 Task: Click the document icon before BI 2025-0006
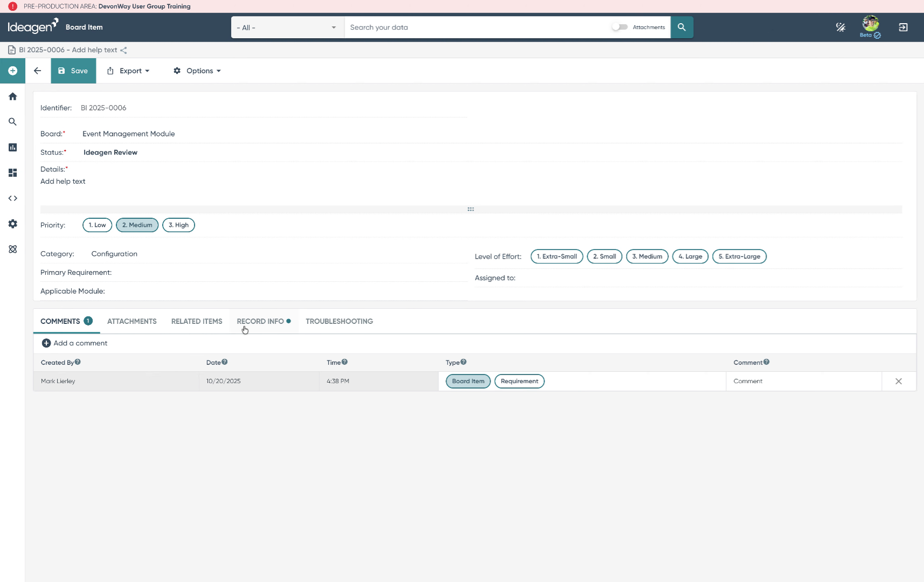[x=12, y=50]
